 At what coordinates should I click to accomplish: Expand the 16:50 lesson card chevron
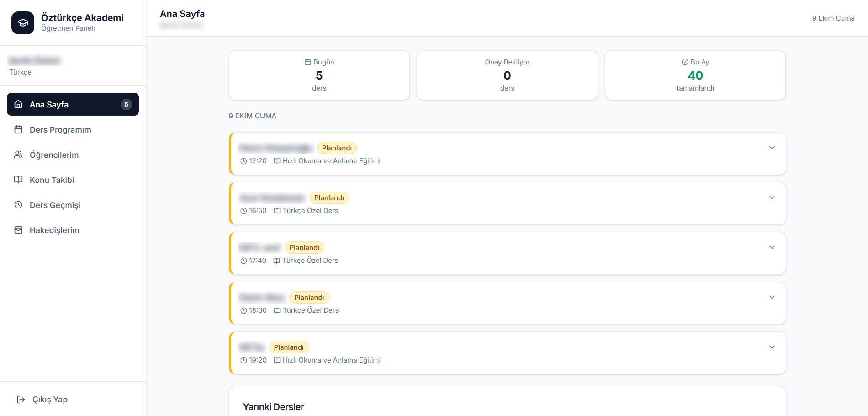[772, 197]
